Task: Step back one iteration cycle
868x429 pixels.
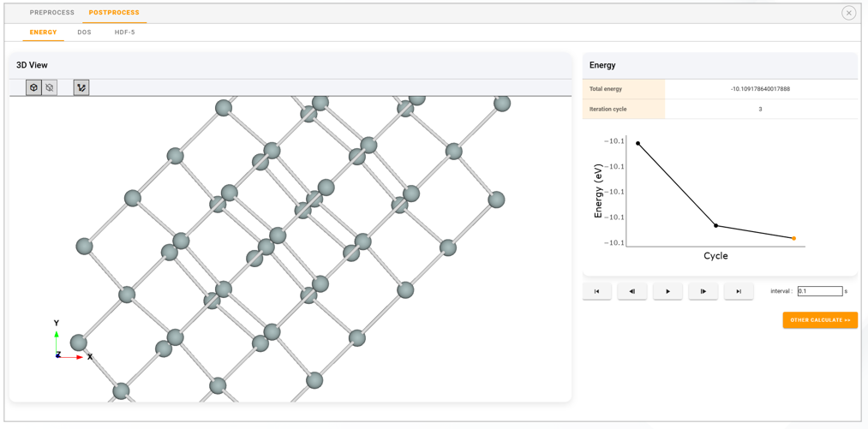Action: [632, 291]
